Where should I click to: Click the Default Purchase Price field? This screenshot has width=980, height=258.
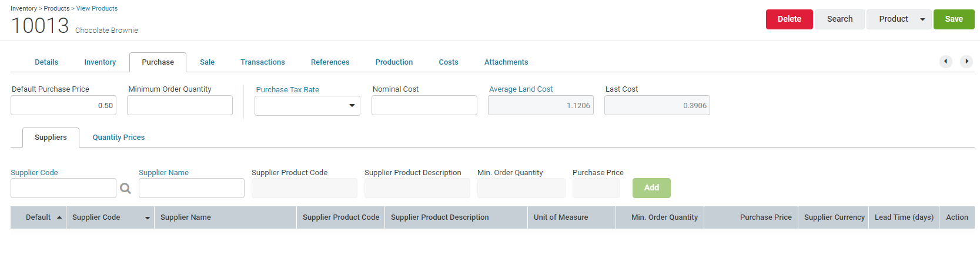(63, 105)
